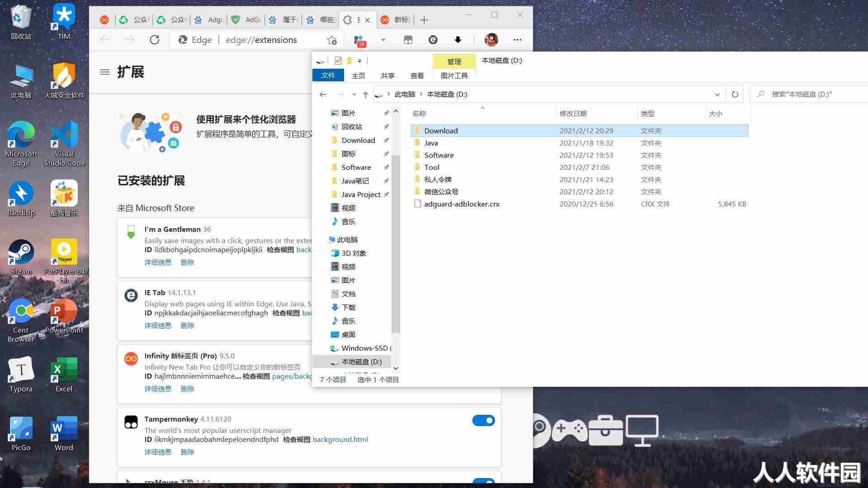The height and width of the screenshot is (488, 868).
Task: Open the extensions page hamburger menu
Action: (x=105, y=72)
